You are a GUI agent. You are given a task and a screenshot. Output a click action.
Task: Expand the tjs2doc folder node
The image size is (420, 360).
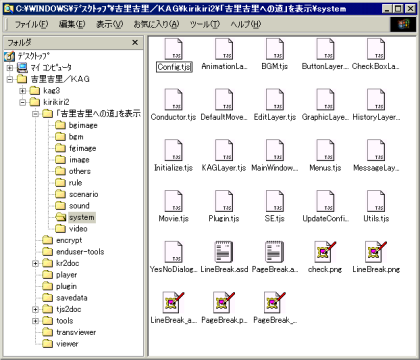pos(35,309)
